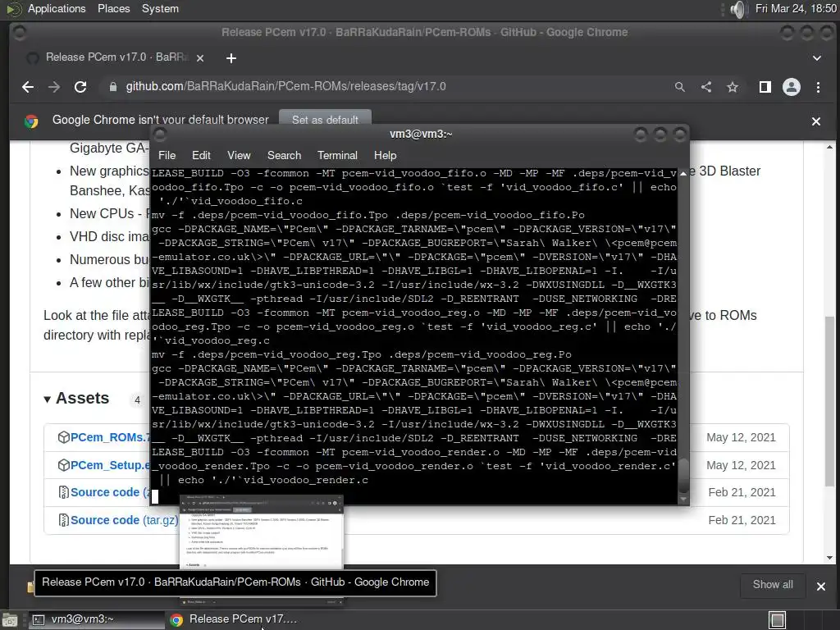
Task: Click Show all downloads button
Action: pyautogui.click(x=773, y=585)
